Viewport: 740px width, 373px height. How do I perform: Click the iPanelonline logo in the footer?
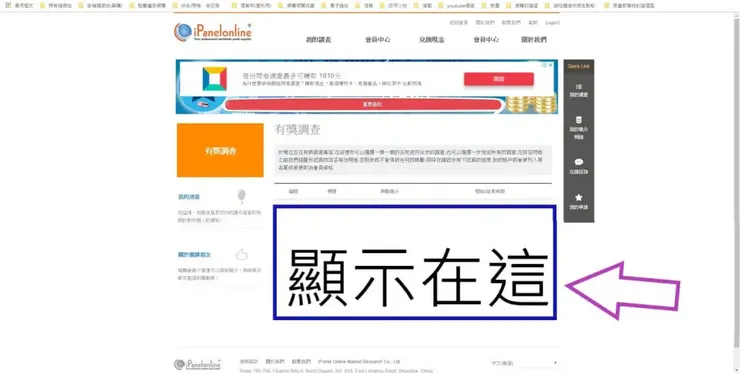197,364
